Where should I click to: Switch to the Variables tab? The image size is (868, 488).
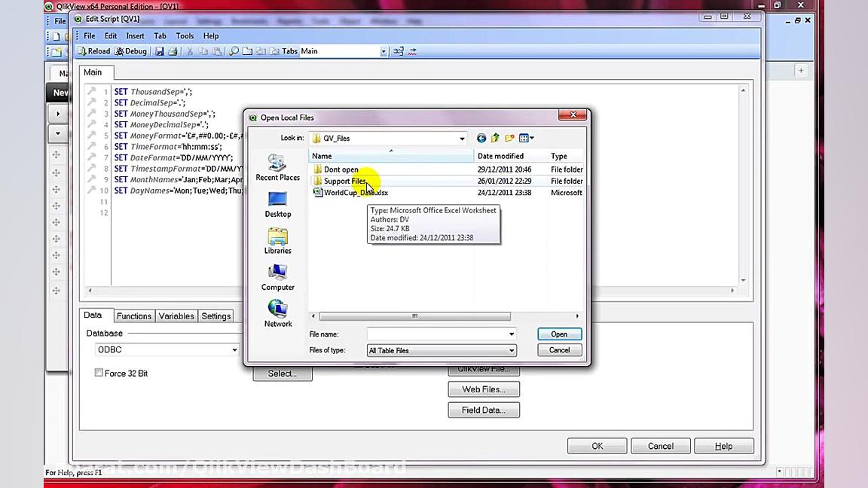click(176, 316)
